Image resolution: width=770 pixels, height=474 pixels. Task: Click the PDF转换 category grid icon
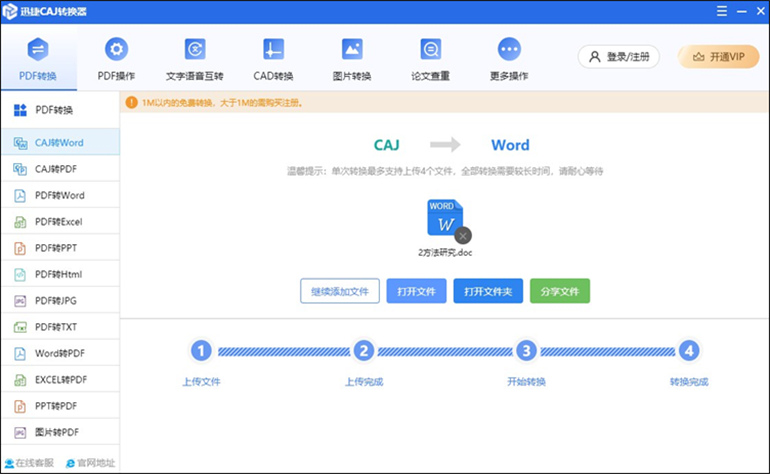[x=20, y=110]
